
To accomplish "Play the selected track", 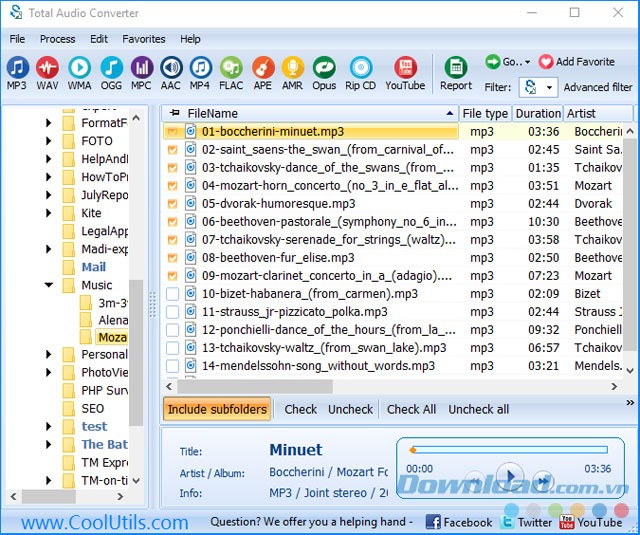I will pos(510,475).
